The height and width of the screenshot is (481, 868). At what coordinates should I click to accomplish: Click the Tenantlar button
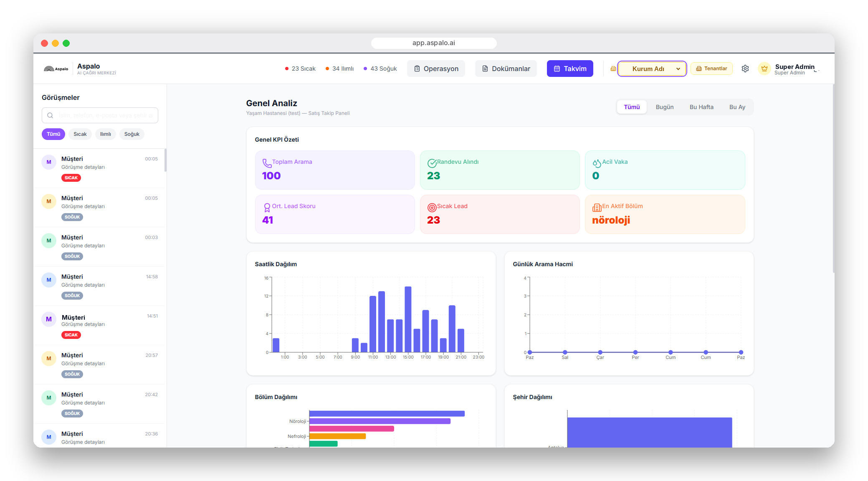tap(711, 69)
